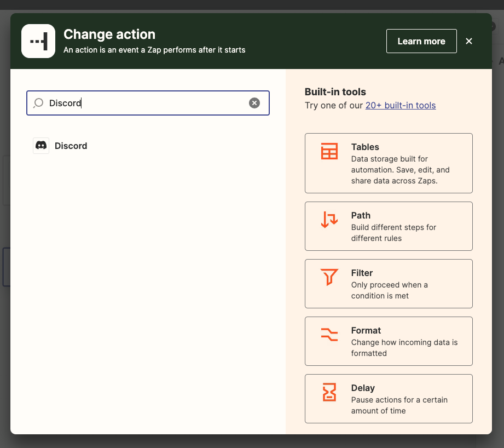Select the Delay built-in tool card
This screenshot has height=448, width=504.
coord(389,399)
